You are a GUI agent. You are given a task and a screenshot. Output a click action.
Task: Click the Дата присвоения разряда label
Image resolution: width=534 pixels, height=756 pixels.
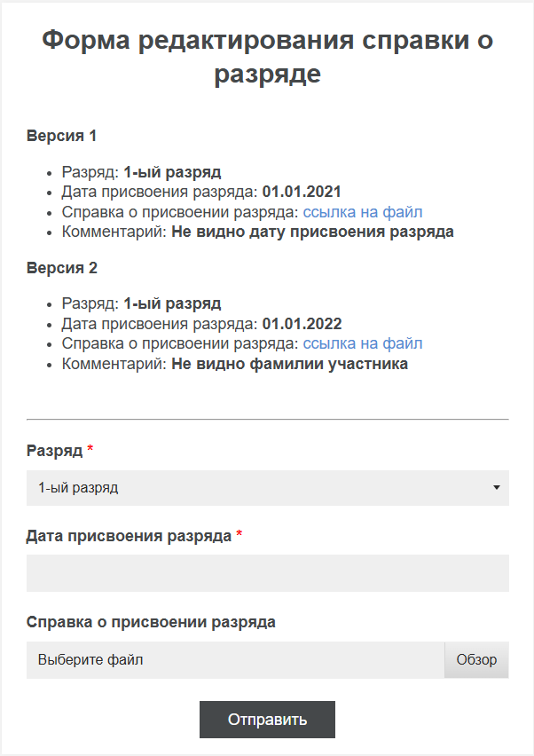[130, 536]
